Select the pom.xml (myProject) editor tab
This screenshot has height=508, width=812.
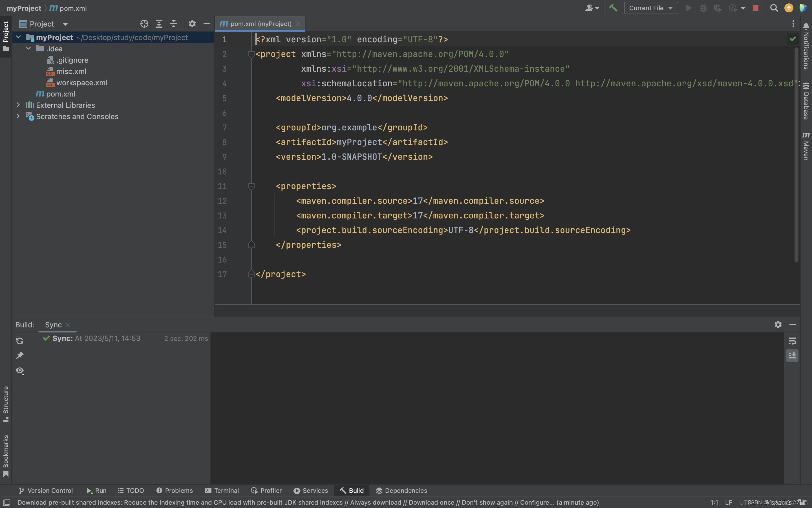pos(260,24)
